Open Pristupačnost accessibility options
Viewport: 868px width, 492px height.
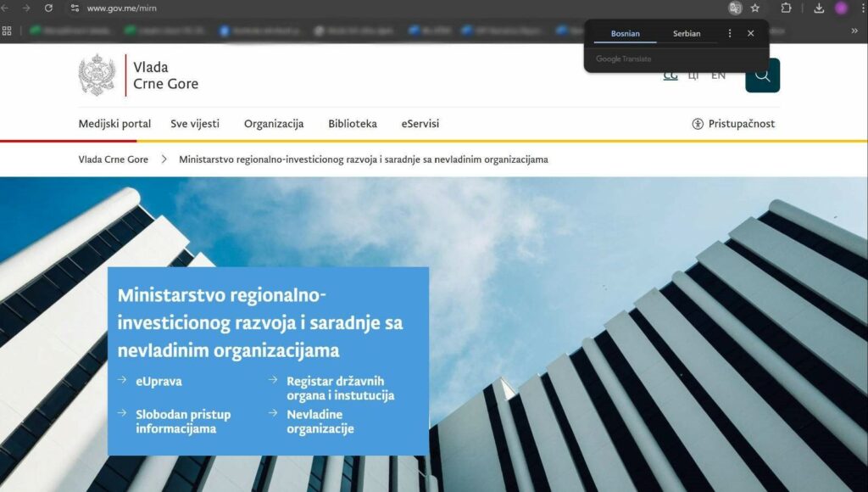(733, 124)
